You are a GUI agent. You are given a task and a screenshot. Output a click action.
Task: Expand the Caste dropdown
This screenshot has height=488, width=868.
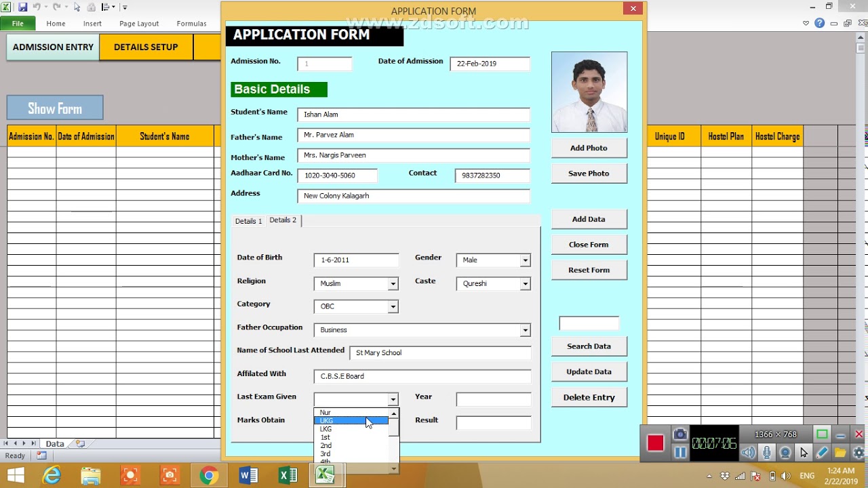pos(525,284)
